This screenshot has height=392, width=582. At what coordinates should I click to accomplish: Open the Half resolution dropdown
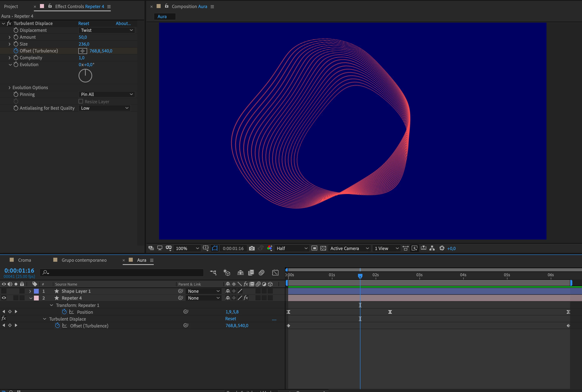point(292,248)
